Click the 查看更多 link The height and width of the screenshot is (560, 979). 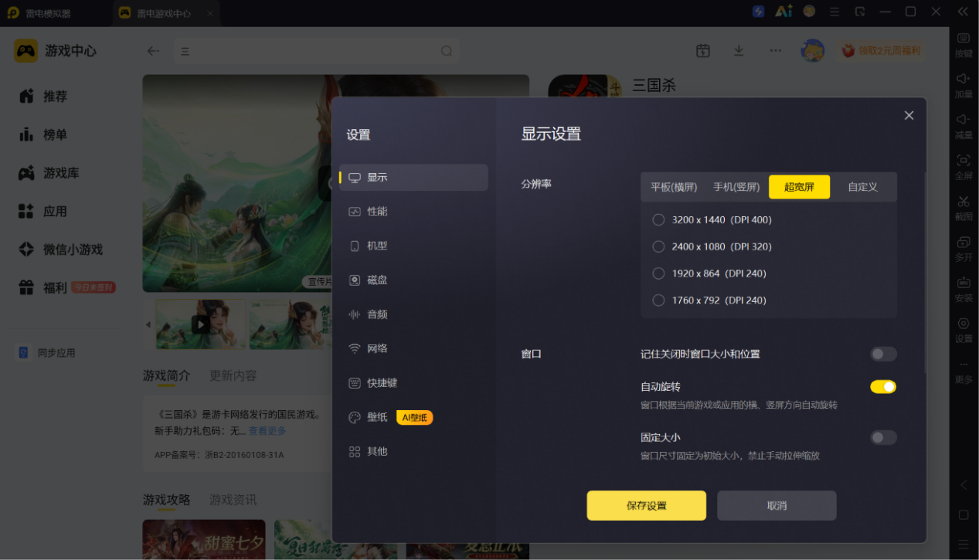267,431
